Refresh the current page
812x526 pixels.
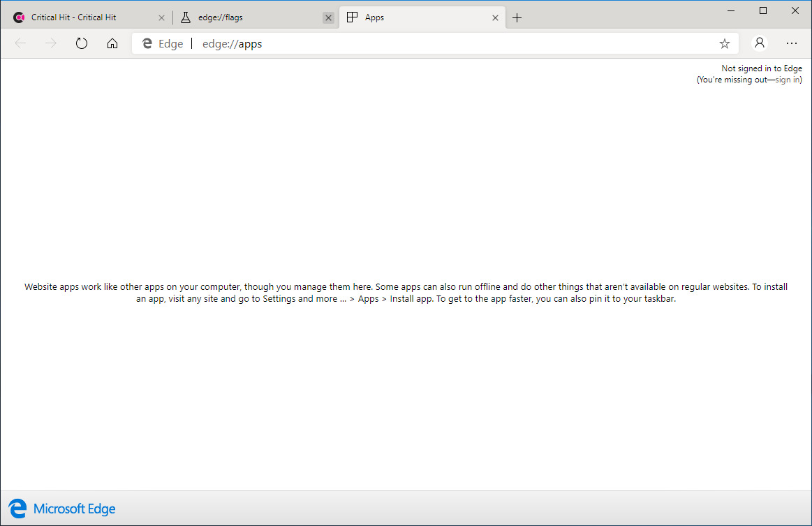82,43
